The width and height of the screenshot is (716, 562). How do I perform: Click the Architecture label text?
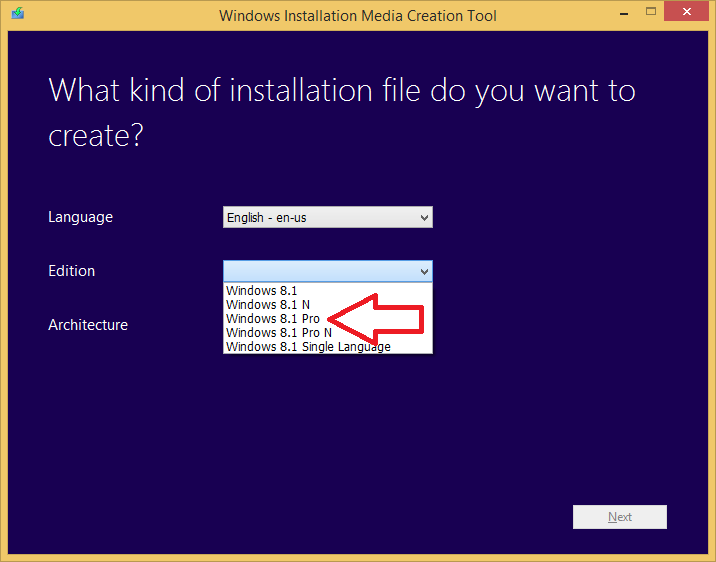[x=88, y=325]
